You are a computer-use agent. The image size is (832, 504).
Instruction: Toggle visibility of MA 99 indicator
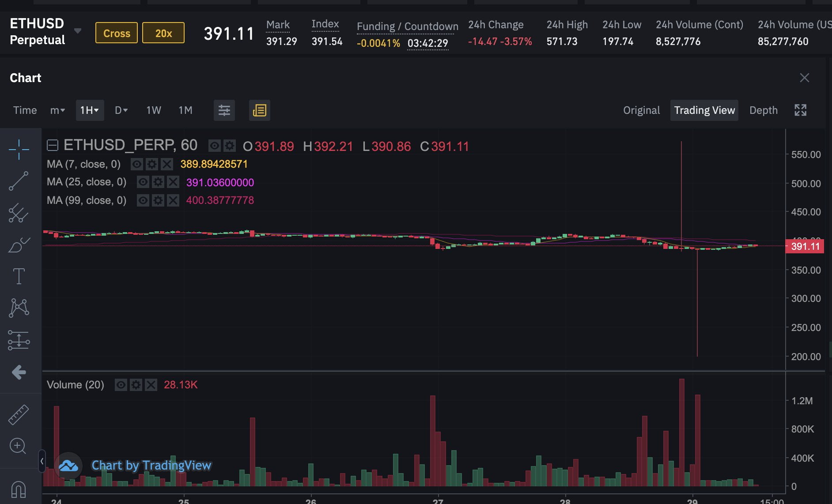pos(143,200)
